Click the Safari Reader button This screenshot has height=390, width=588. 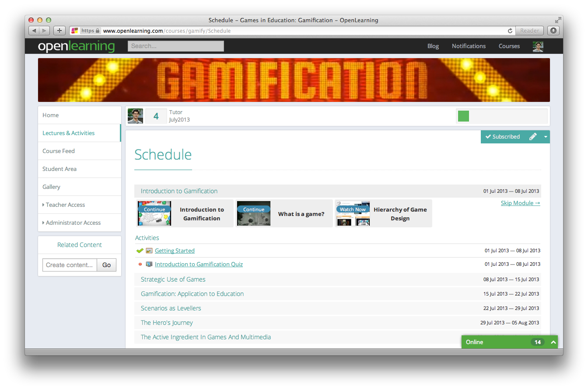530,31
